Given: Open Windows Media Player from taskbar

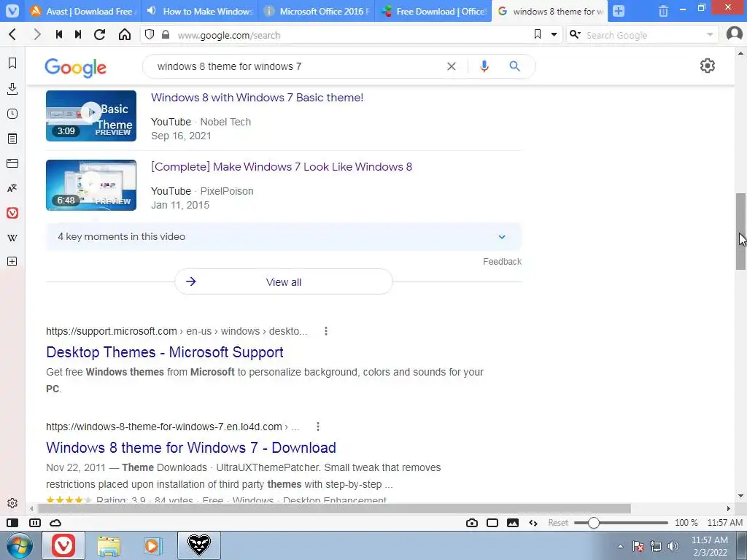Looking at the screenshot, I should pos(153,545).
